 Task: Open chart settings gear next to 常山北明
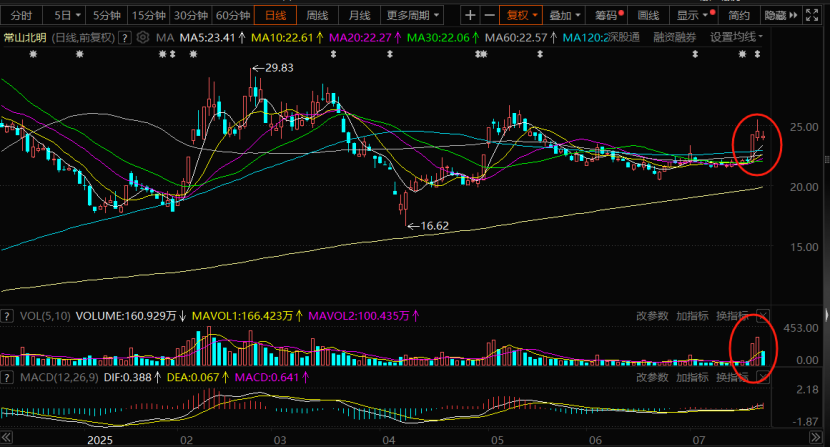143,38
